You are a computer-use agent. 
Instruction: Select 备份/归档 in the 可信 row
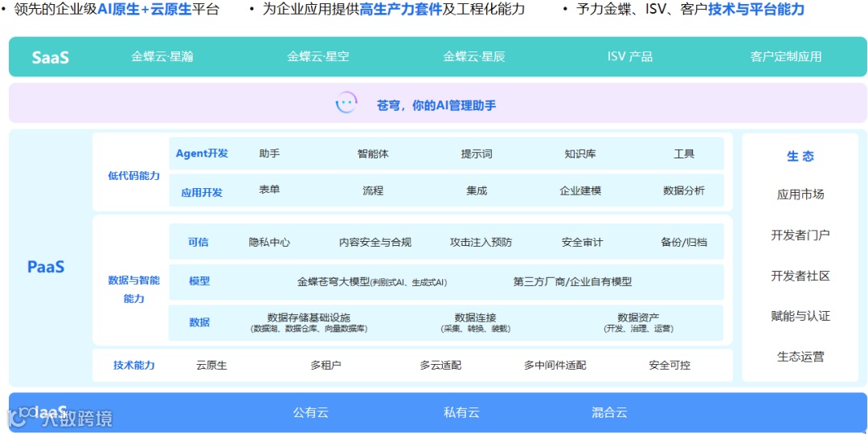684,242
